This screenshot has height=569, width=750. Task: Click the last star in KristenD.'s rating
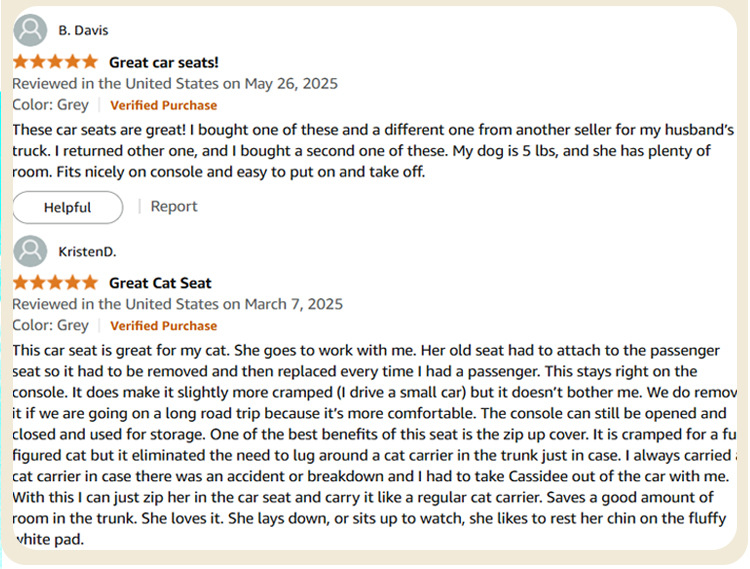coord(90,283)
